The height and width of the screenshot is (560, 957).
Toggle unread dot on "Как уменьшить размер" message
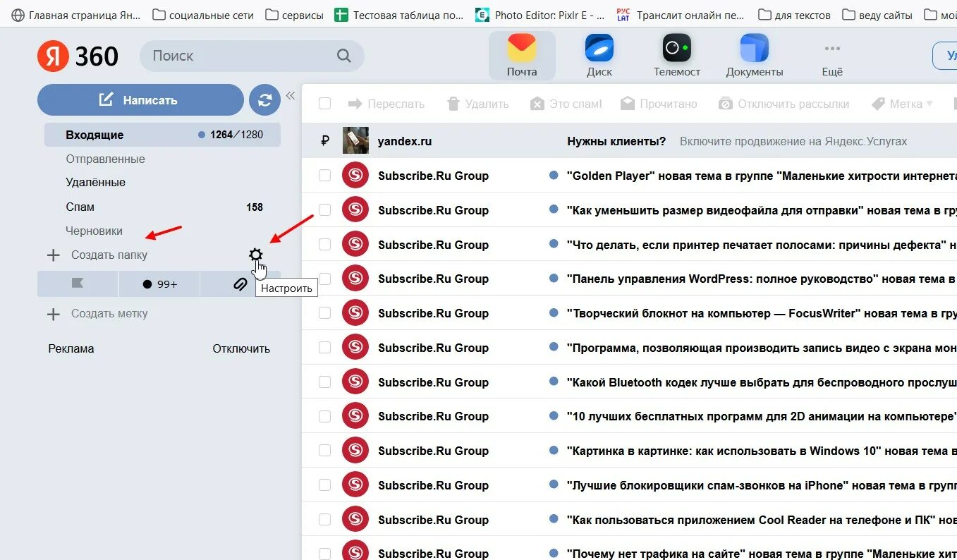(554, 210)
